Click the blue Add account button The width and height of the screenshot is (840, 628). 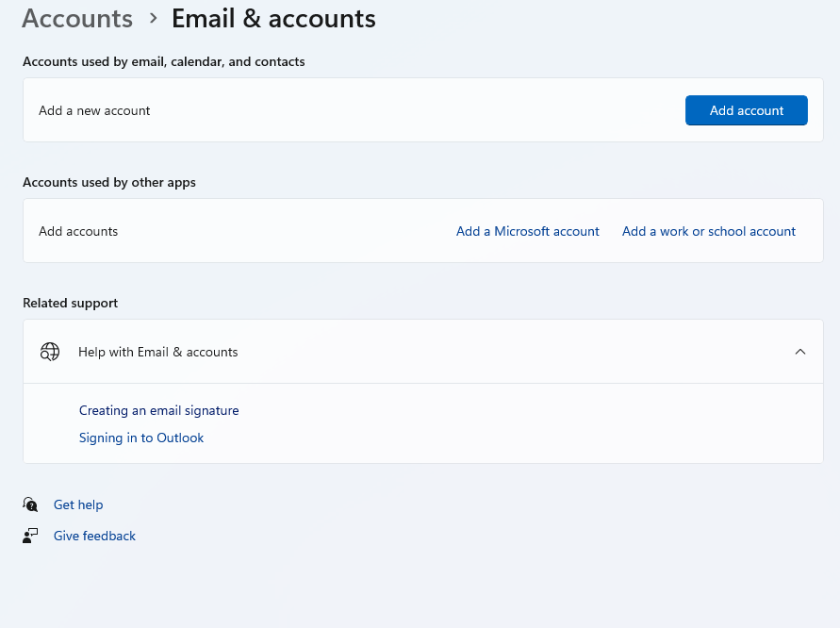click(747, 110)
